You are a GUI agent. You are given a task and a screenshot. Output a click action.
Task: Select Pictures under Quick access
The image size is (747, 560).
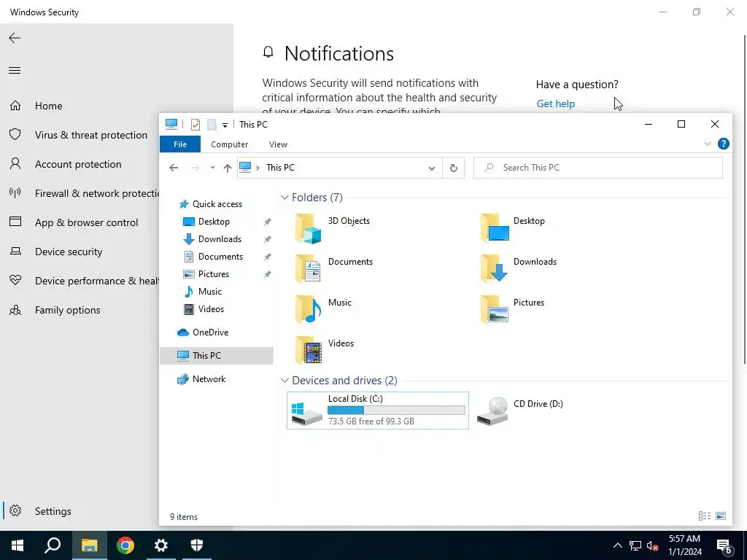(213, 274)
